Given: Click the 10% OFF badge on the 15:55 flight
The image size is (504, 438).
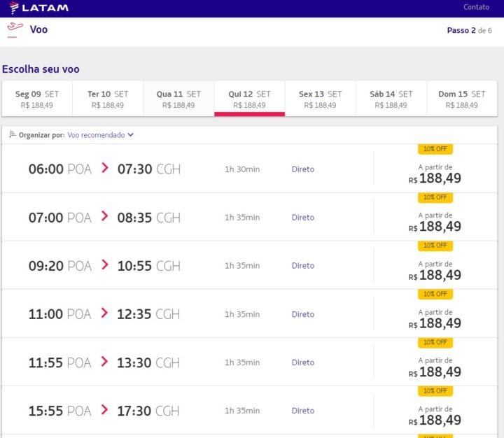Looking at the screenshot, I should coord(435,390).
